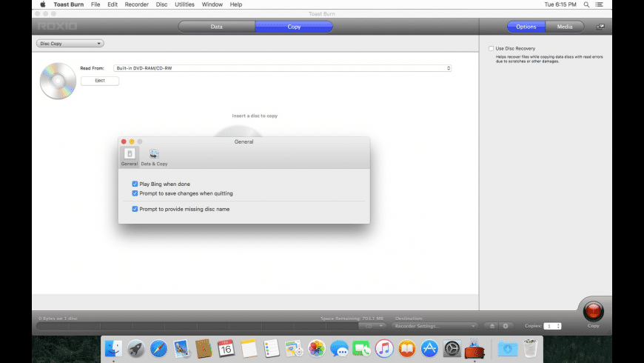Open the Edit menu
This screenshot has height=363, width=644.
[113, 4]
